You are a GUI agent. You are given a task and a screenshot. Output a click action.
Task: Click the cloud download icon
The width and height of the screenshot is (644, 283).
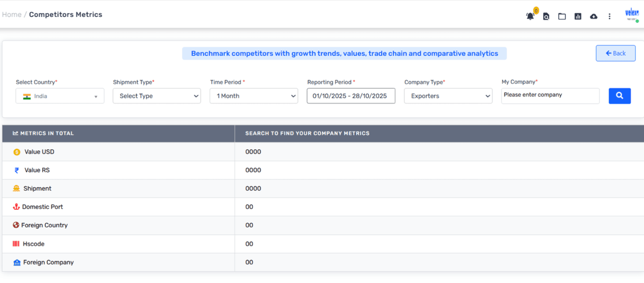click(594, 16)
